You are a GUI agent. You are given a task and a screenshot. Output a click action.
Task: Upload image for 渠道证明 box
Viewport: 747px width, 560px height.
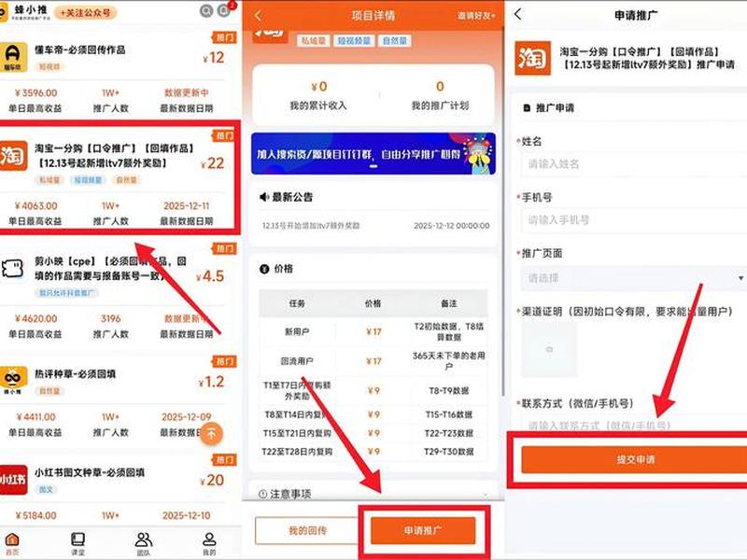549,349
